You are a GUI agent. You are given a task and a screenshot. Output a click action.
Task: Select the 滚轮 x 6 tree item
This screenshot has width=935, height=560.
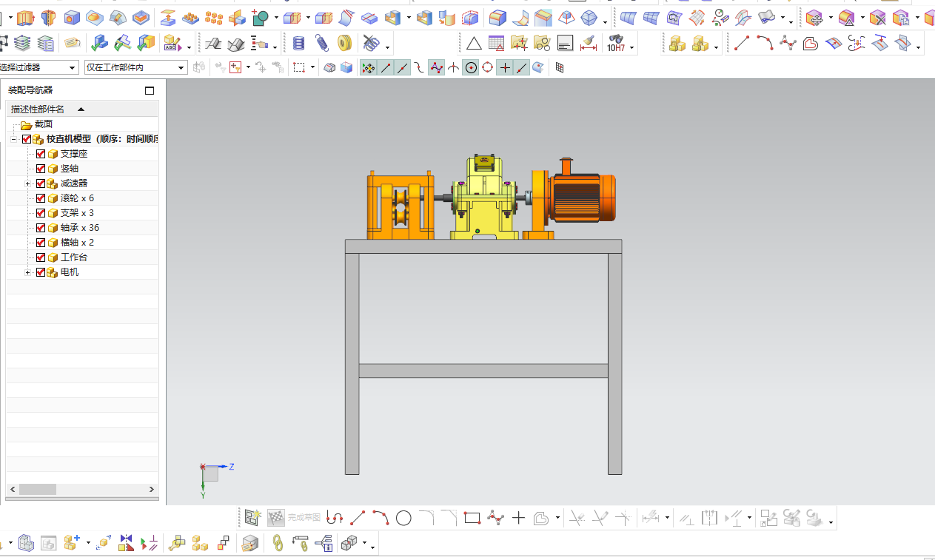tap(77, 198)
